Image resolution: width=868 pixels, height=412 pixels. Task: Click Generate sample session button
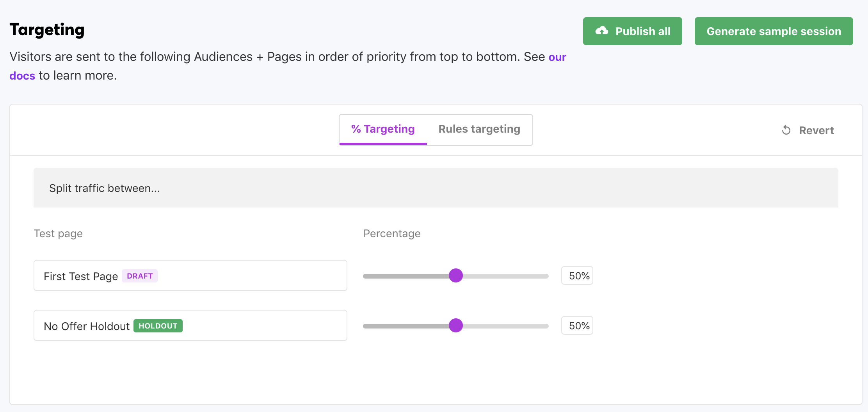point(774,31)
